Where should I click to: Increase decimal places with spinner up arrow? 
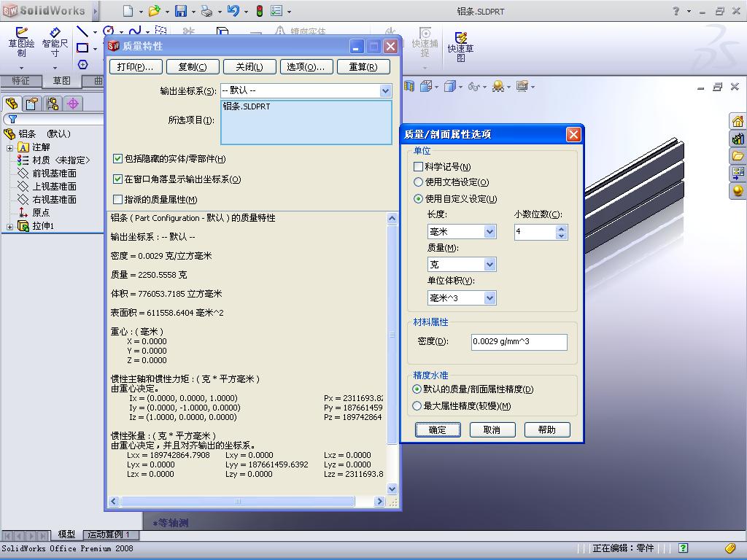[x=561, y=228]
